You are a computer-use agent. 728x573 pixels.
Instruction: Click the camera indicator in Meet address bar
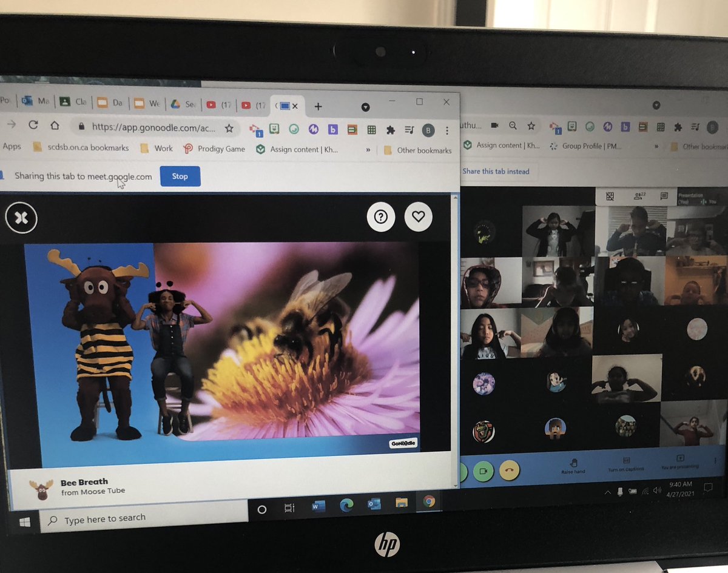[x=494, y=125]
